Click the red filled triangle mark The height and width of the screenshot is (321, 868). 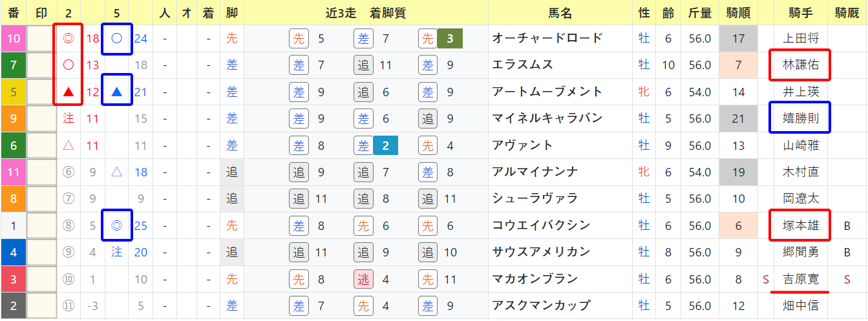point(68,92)
